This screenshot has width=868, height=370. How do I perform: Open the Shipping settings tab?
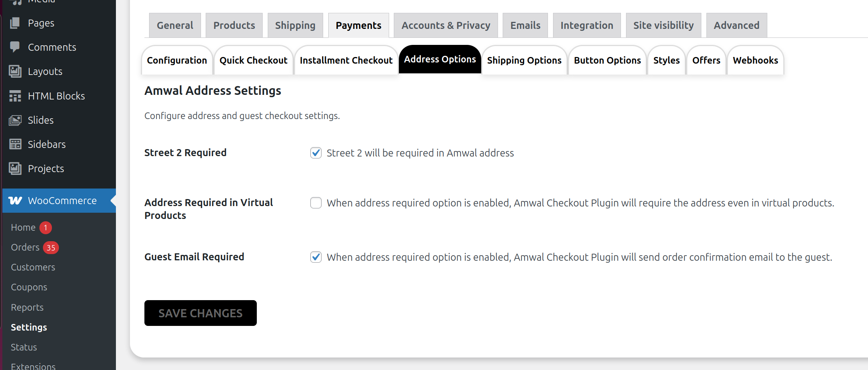click(x=295, y=25)
